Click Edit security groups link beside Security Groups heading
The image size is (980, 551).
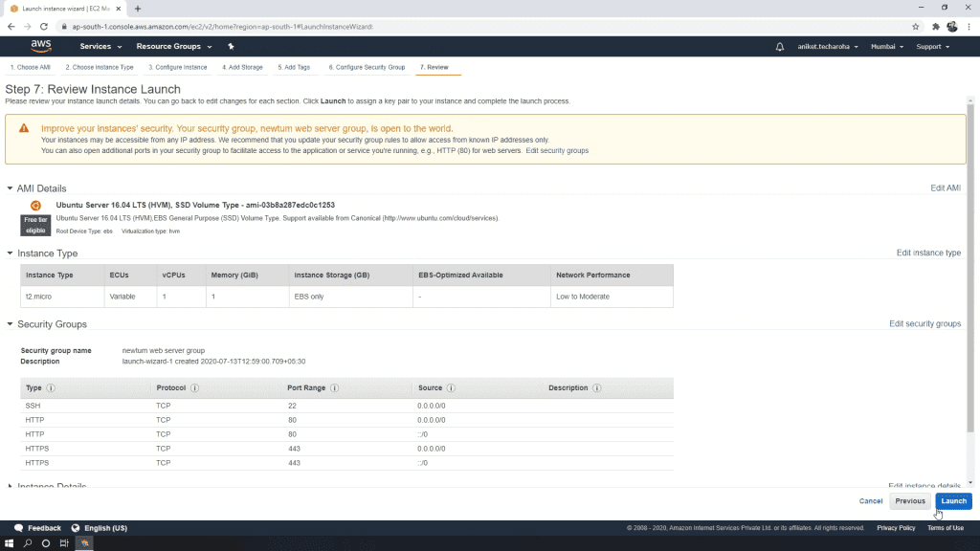click(924, 323)
